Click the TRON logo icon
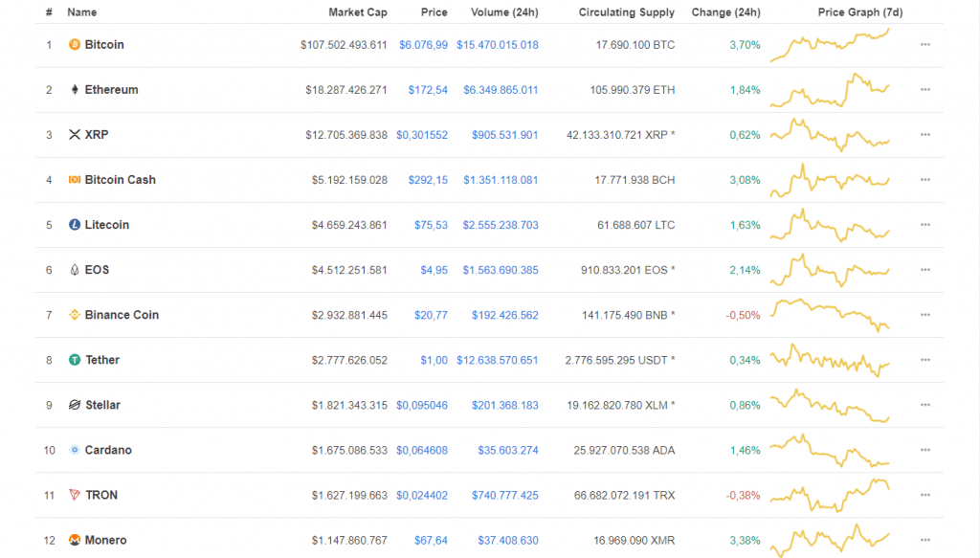Image resolution: width=980 pixels, height=558 pixels. 75,494
